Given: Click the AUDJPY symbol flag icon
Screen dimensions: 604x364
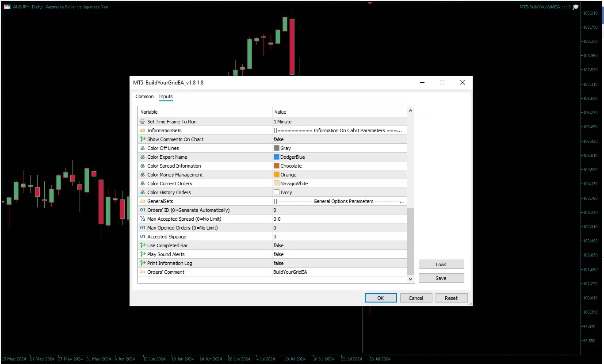Looking at the screenshot, I should pos(7,7).
